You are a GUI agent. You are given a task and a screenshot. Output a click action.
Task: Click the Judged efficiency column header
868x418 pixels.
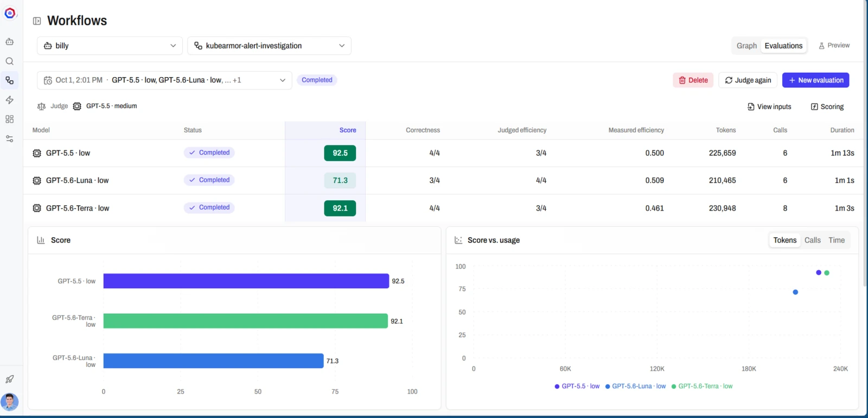522,130
